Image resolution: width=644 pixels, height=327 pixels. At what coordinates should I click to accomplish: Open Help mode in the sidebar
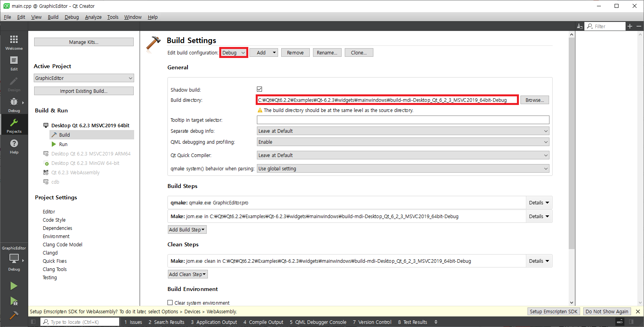tap(14, 146)
